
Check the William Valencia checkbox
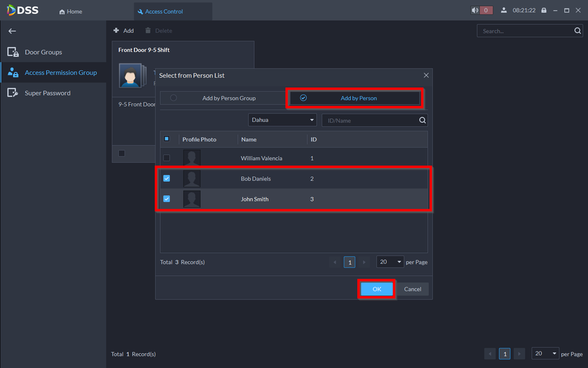click(x=167, y=158)
